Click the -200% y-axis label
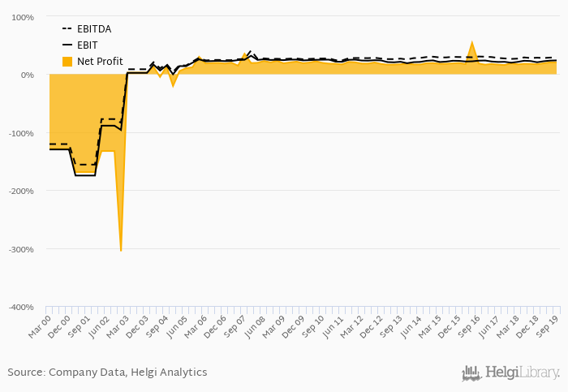 tap(21, 191)
